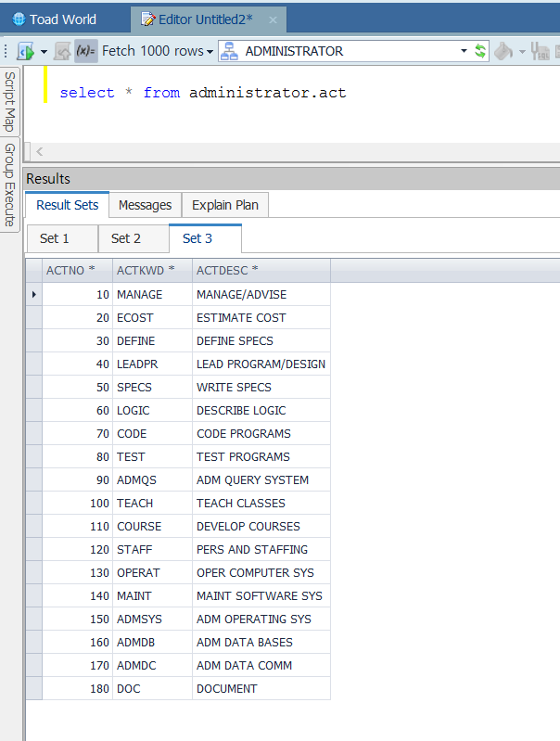Viewport: 560px width, 741px height.
Task: Click the Results panel header
Action: (x=291, y=179)
